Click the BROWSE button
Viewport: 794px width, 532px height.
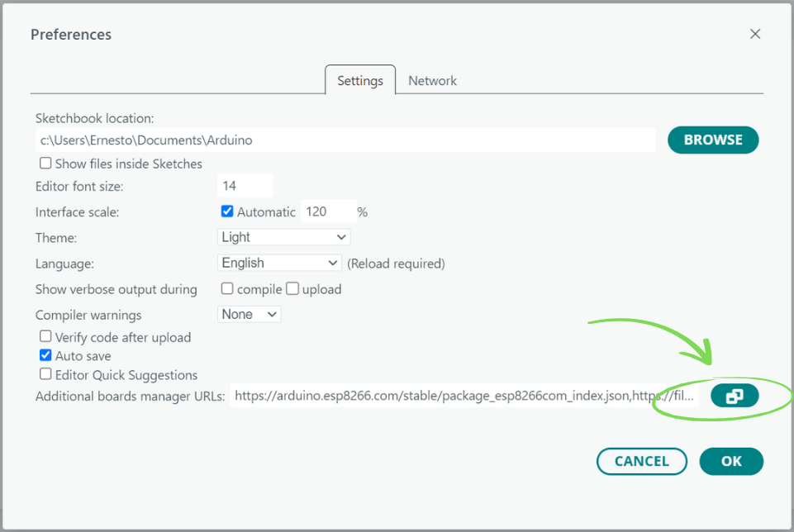[712, 140]
